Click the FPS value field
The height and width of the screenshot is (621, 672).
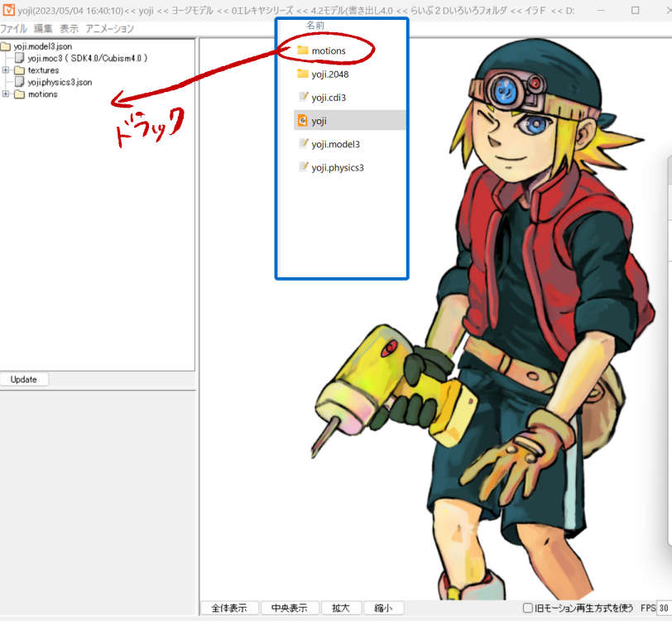664,608
